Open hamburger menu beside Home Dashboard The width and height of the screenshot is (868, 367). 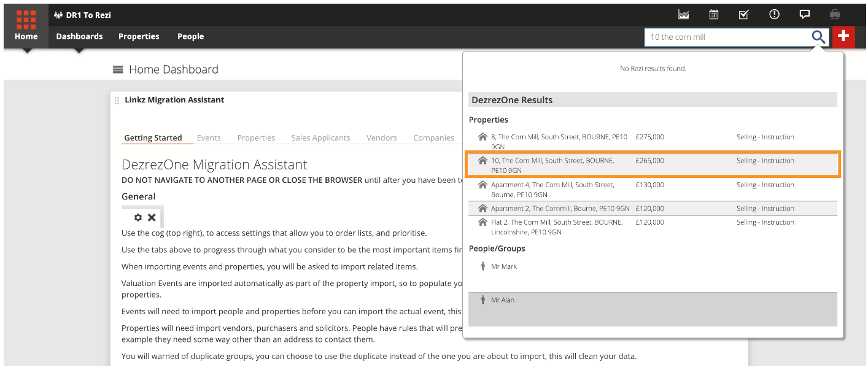[x=118, y=70]
